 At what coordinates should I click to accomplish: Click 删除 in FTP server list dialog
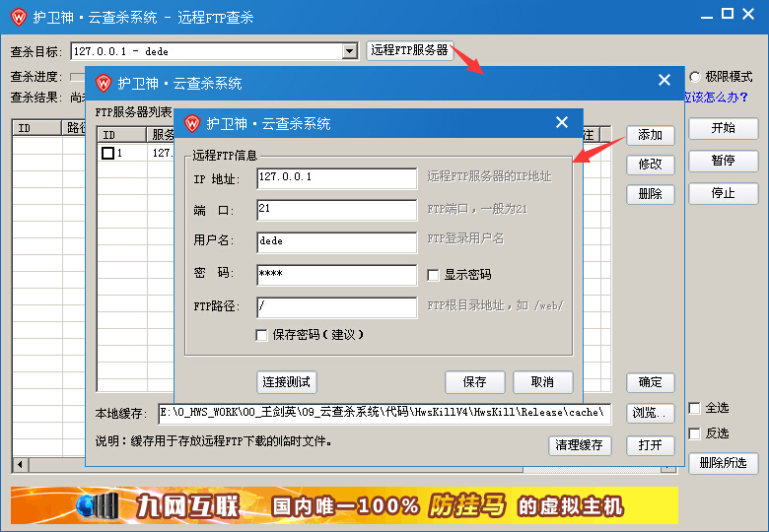(651, 194)
